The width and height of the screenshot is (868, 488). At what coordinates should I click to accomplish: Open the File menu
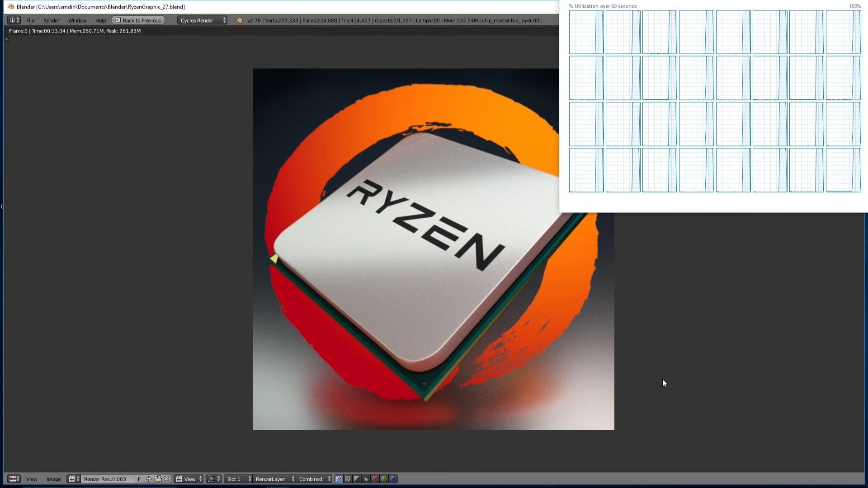[30, 20]
